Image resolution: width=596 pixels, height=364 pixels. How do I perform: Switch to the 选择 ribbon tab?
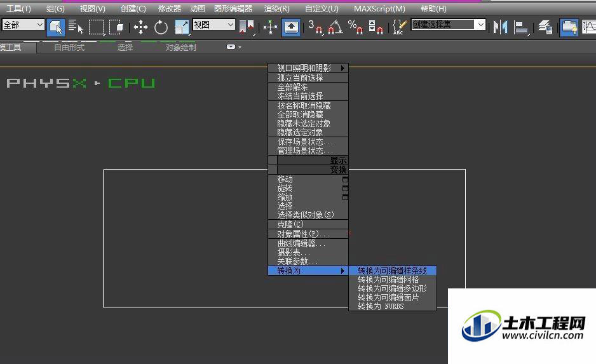pos(125,48)
